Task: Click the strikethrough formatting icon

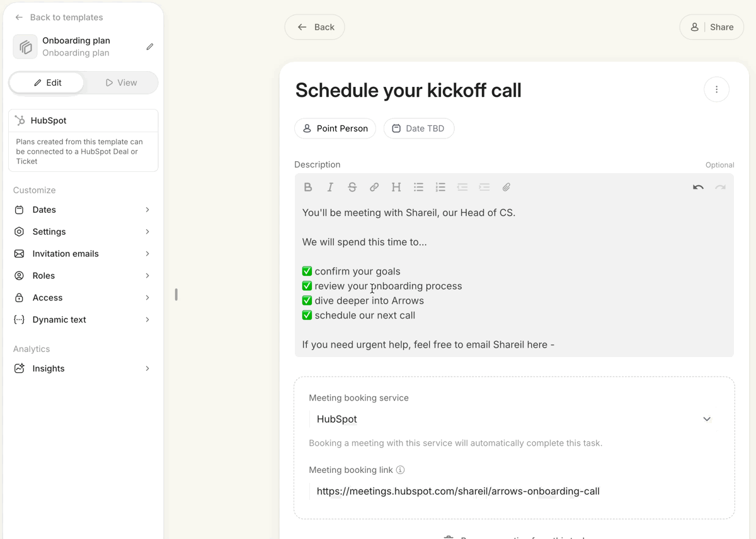Action: (x=352, y=187)
